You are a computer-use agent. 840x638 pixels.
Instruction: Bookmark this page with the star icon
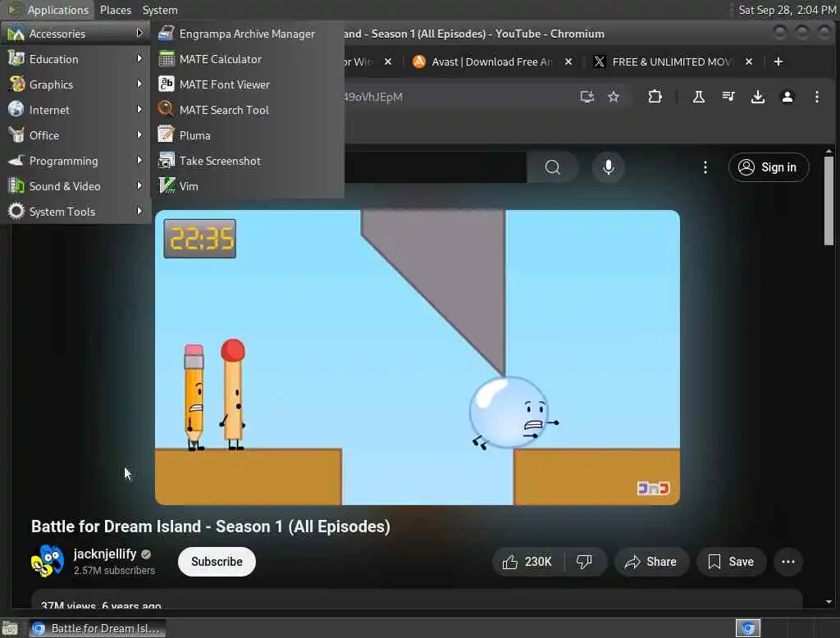pos(614,97)
